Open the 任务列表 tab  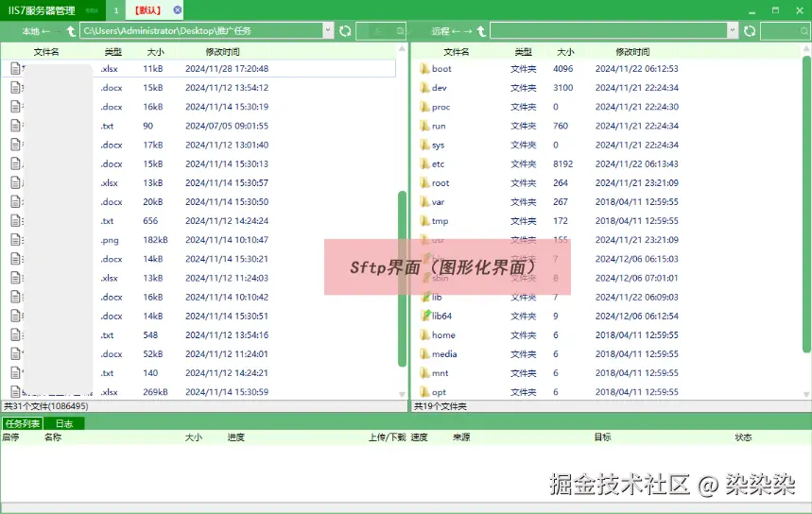pos(23,423)
